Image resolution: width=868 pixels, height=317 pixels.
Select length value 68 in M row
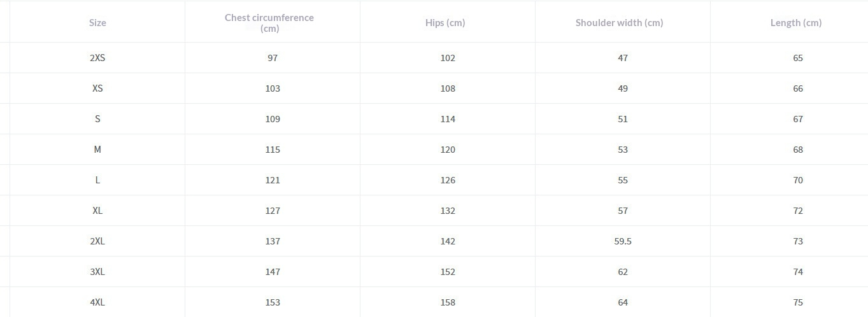[x=798, y=150]
